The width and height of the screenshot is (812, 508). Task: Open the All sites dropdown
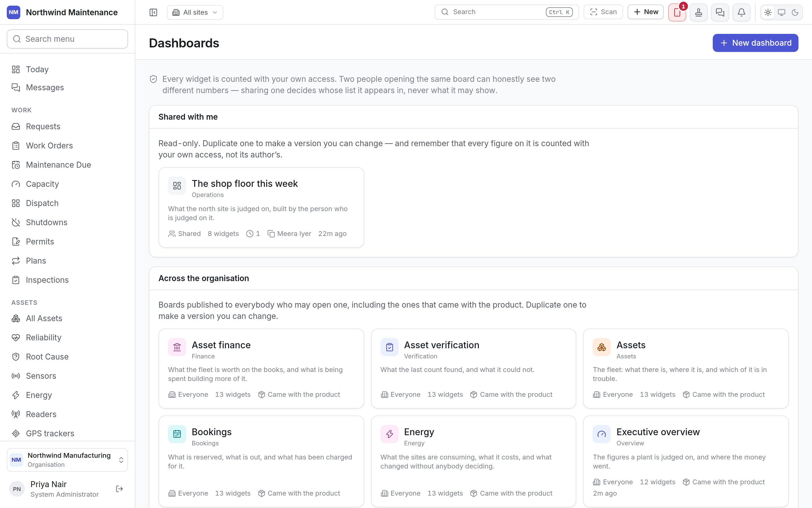195,12
